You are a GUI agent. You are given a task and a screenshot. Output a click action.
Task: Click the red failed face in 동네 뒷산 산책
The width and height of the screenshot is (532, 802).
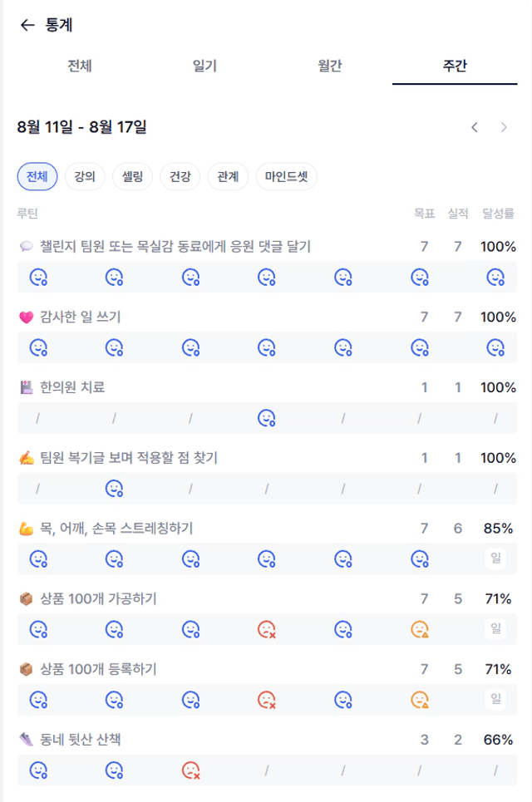[191, 770]
